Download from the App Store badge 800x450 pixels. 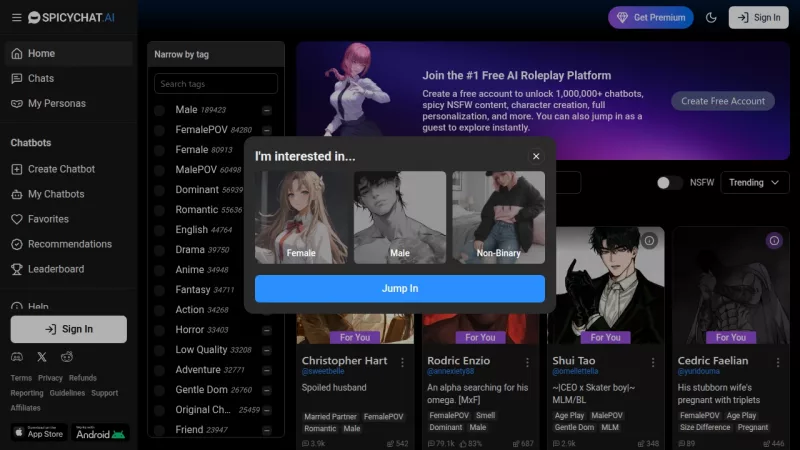pyautogui.click(x=38, y=433)
